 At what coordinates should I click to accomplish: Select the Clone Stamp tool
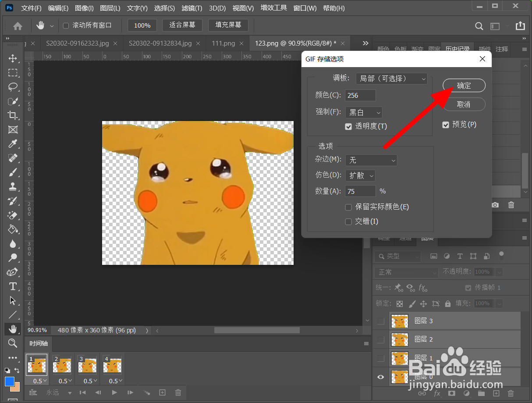pos(13,186)
